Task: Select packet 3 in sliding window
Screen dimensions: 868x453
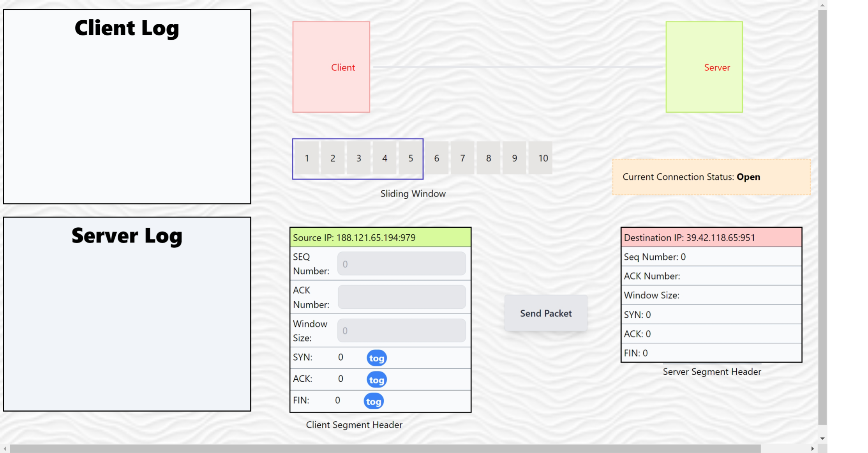Action: pos(358,158)
